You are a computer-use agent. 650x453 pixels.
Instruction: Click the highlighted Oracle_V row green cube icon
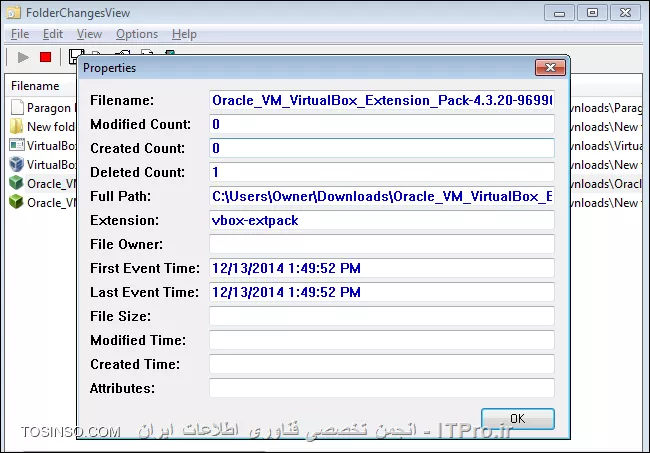coord(16,183)
